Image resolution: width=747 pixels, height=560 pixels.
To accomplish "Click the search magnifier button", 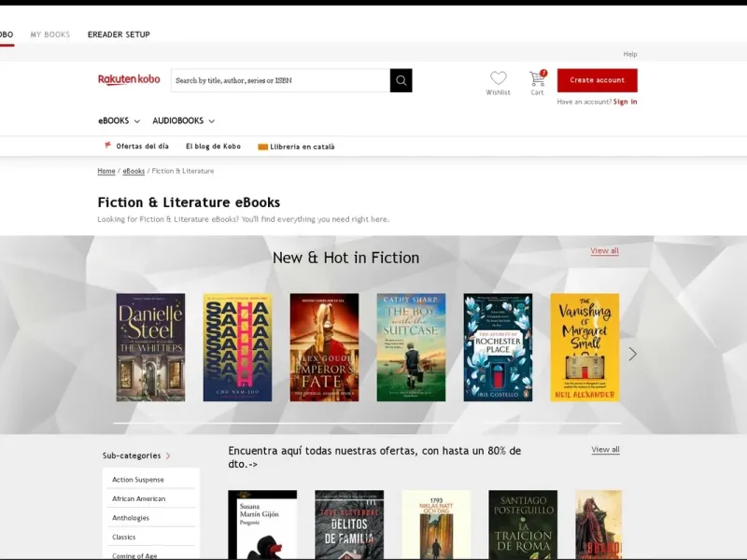I will (x=401, y=80).
